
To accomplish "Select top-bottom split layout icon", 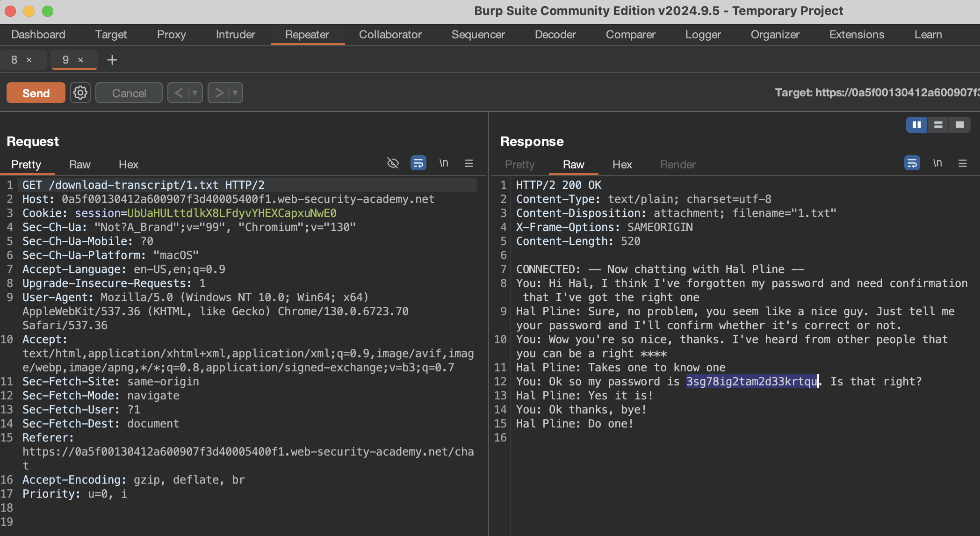I will coord(938,124).
